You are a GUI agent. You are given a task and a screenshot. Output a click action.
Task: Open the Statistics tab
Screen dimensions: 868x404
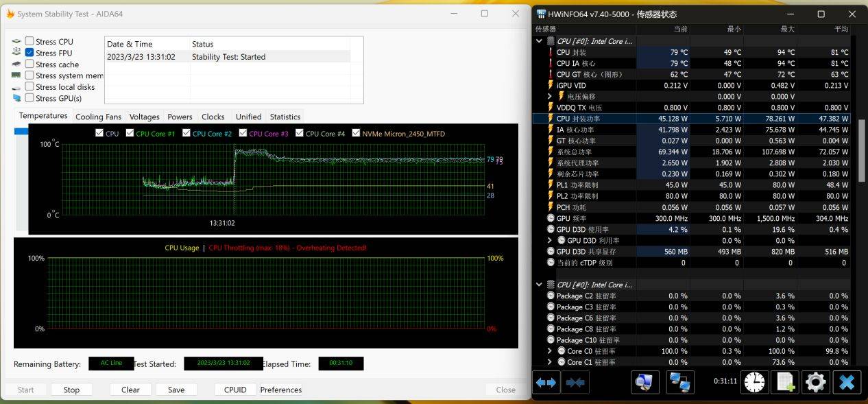pyautogui.click(x=285, y=117)
